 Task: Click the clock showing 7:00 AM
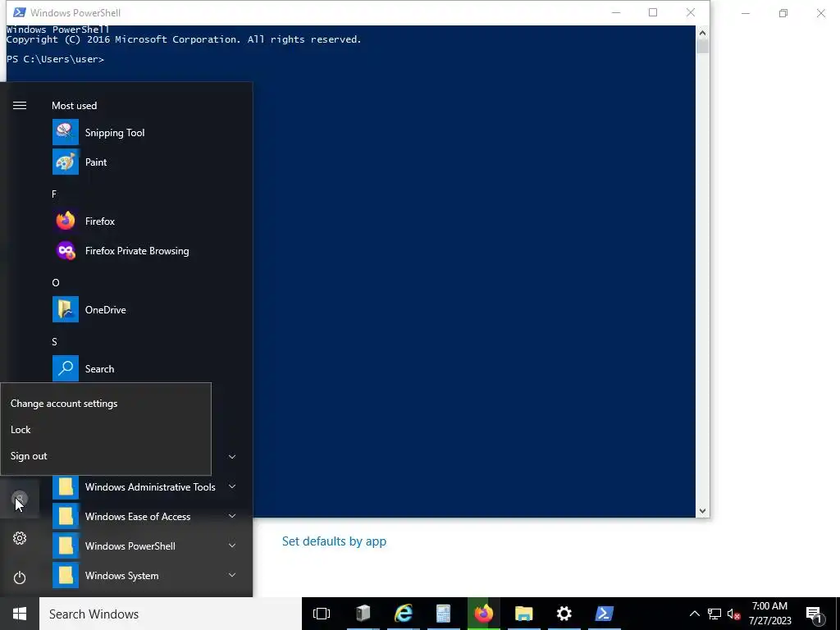(769, 614)
